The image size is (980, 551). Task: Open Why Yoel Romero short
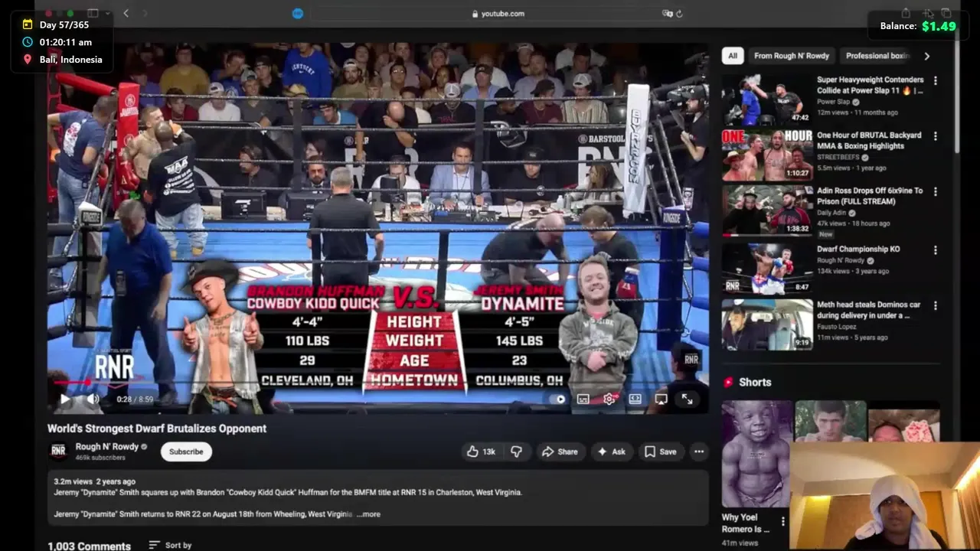(x=756, y=454)
